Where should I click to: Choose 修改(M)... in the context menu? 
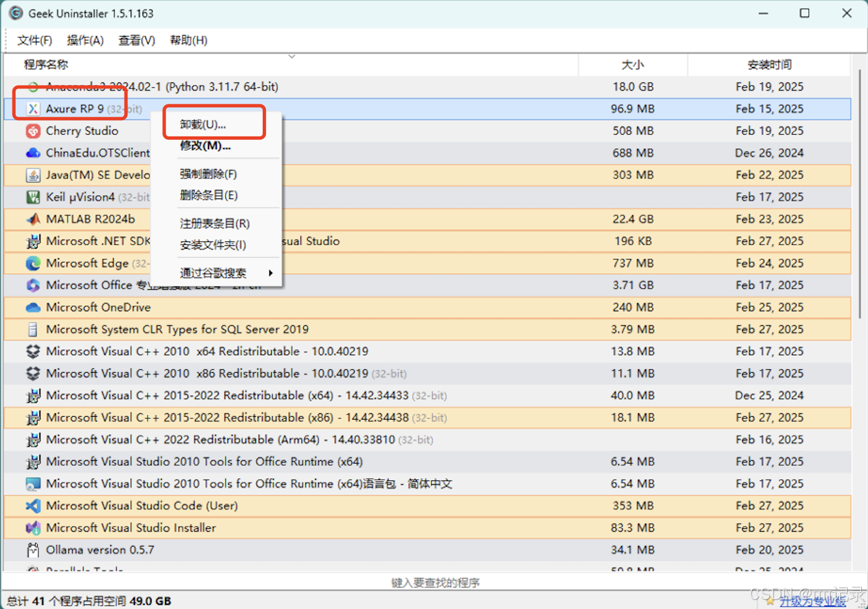pyautogui.click(x=205, y=145)
